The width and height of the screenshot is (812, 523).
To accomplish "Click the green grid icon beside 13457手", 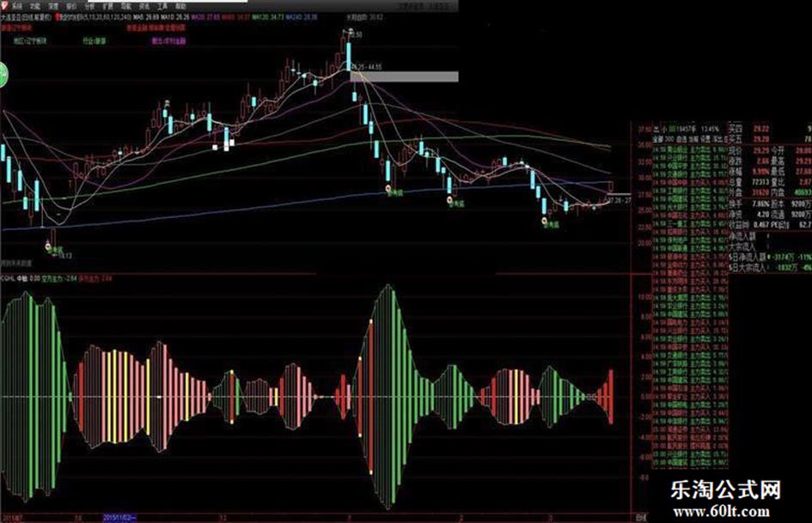I will [672, 129].
